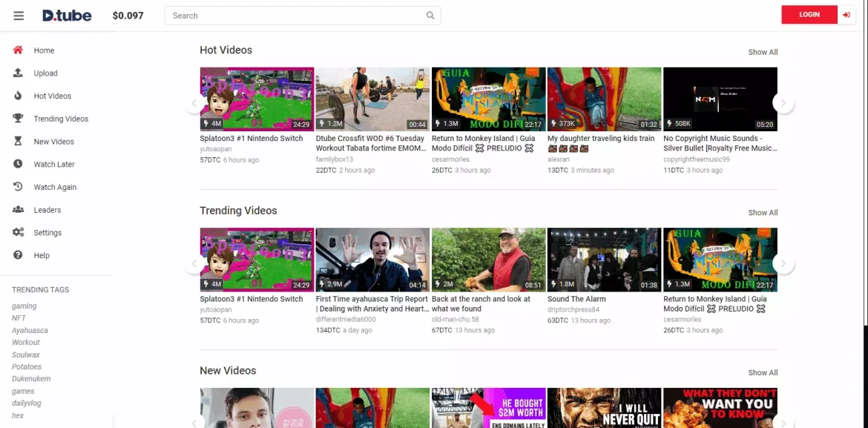Click Show All for New Videos
The width and height of the screenshot is (868, 428).
tap(763, 372)
